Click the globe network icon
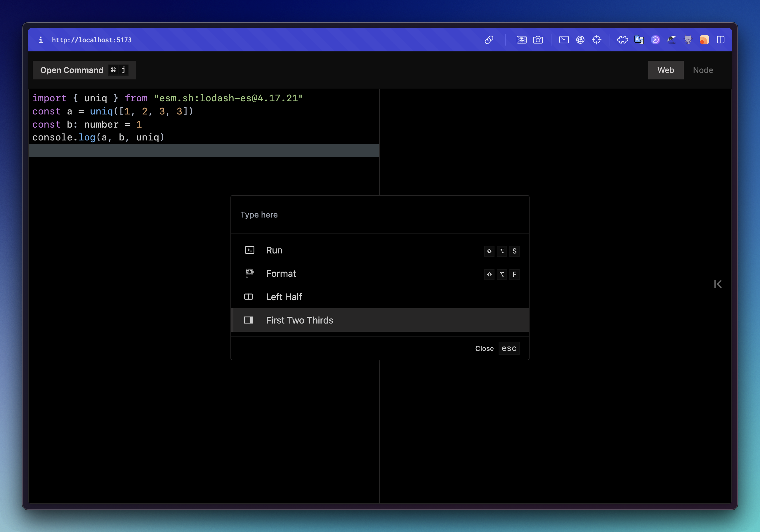760x532 pixels. point(580,40)
